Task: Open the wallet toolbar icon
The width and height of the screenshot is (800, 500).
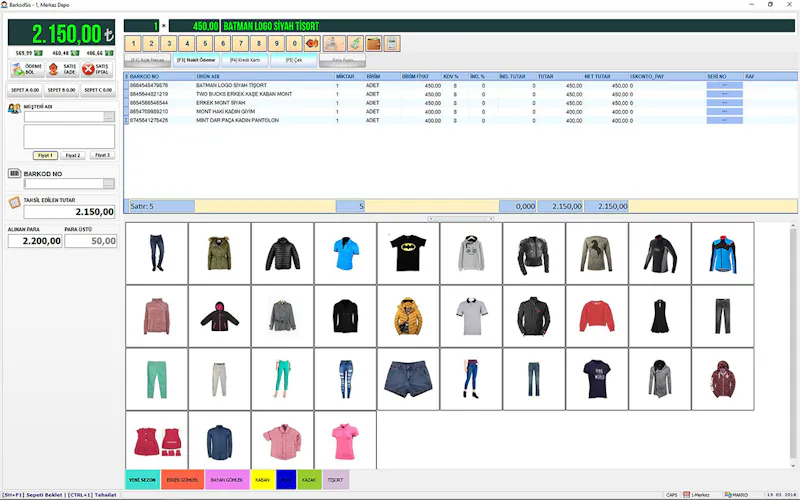Action: click(x=373, y=44)
